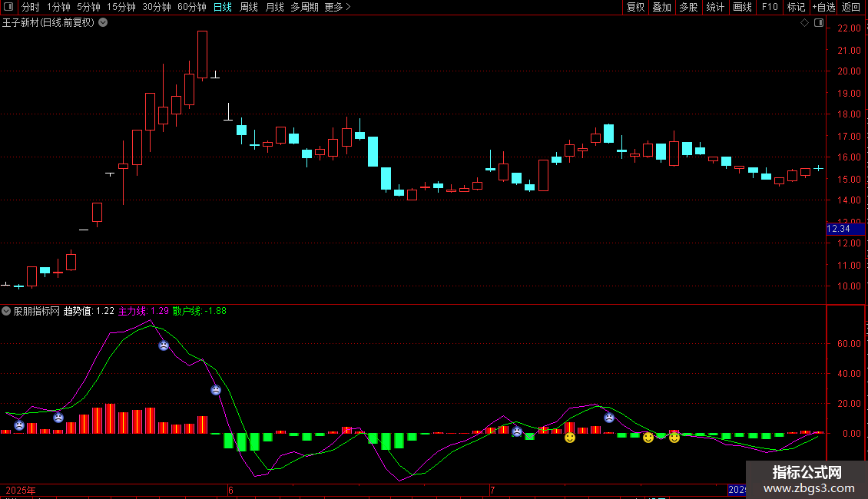
Task: Toggle the side panel icon in chart corner
Action: [x=819, y=23]
